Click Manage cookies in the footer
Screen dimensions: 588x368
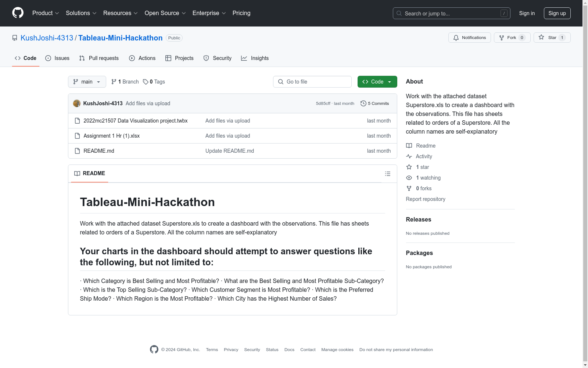[x=337, y=350]
